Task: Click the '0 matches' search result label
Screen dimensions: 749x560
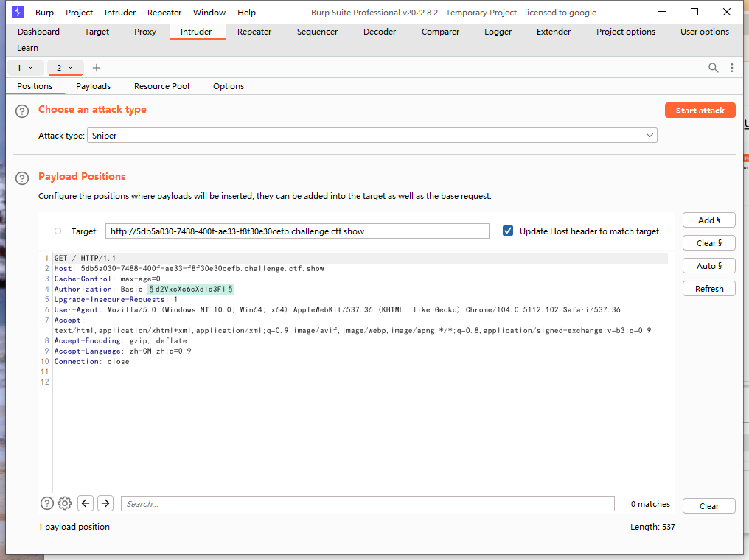Action: coord(650,504)
